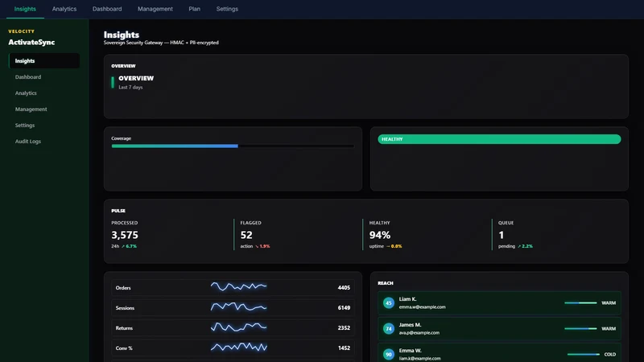The image size is (644, 362).
Task: Select the Sessions row label
Action: point(125,308)
